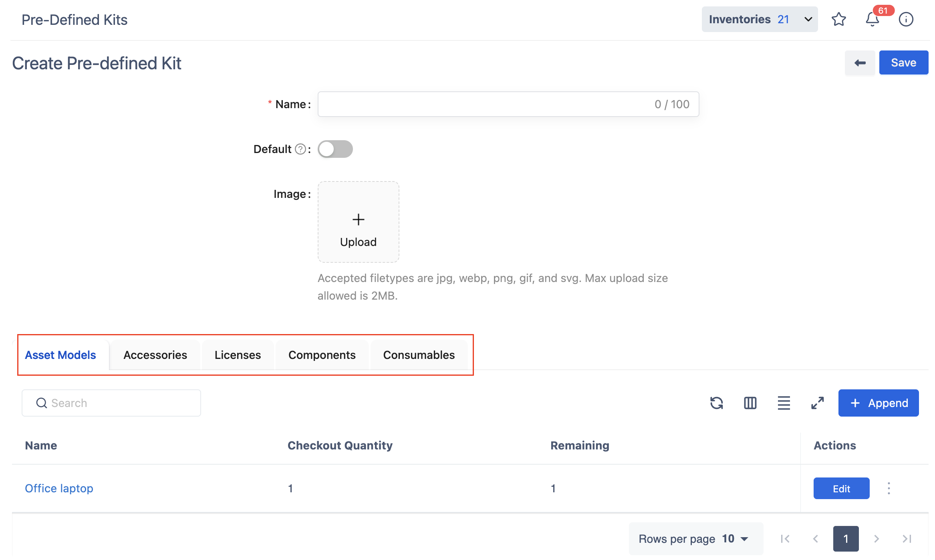Refresh the asset models table

716,403
